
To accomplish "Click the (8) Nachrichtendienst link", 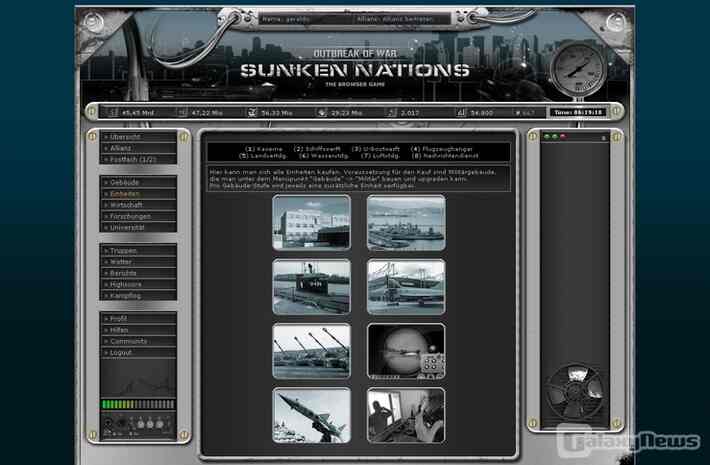I will [x=445, y=156].
